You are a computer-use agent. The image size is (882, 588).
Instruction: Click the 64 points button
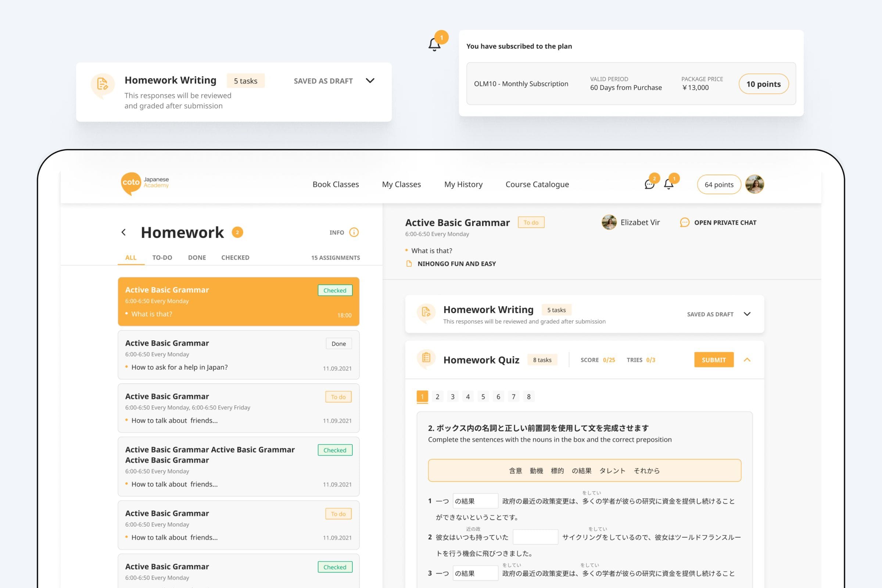pyautogui.click(x=719, y=184)
